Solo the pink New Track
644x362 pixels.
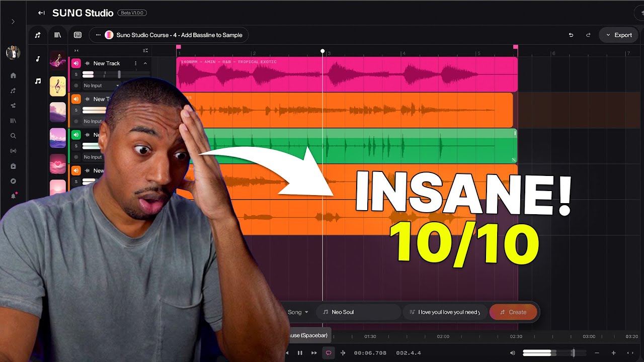point(76,74)
